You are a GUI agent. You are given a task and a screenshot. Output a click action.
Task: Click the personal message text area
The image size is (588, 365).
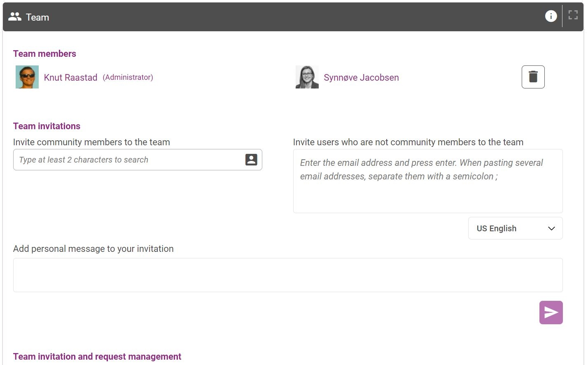[x=287, y=275]
